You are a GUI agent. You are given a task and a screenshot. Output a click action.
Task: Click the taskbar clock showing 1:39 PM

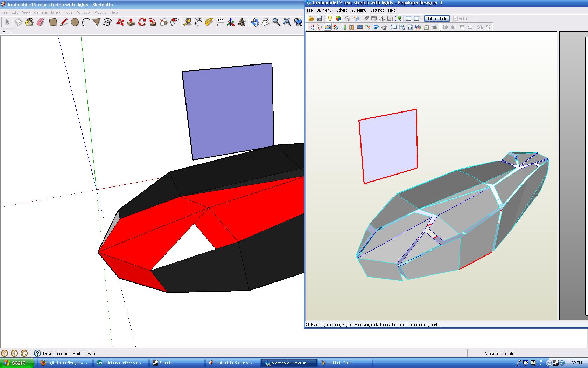pos(575,363)
